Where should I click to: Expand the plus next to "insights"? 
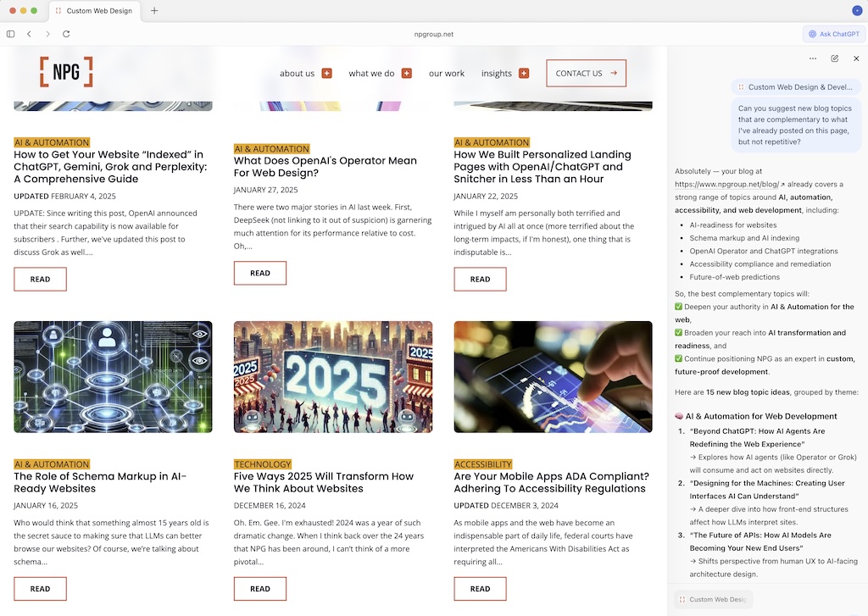tap(524, 74)
